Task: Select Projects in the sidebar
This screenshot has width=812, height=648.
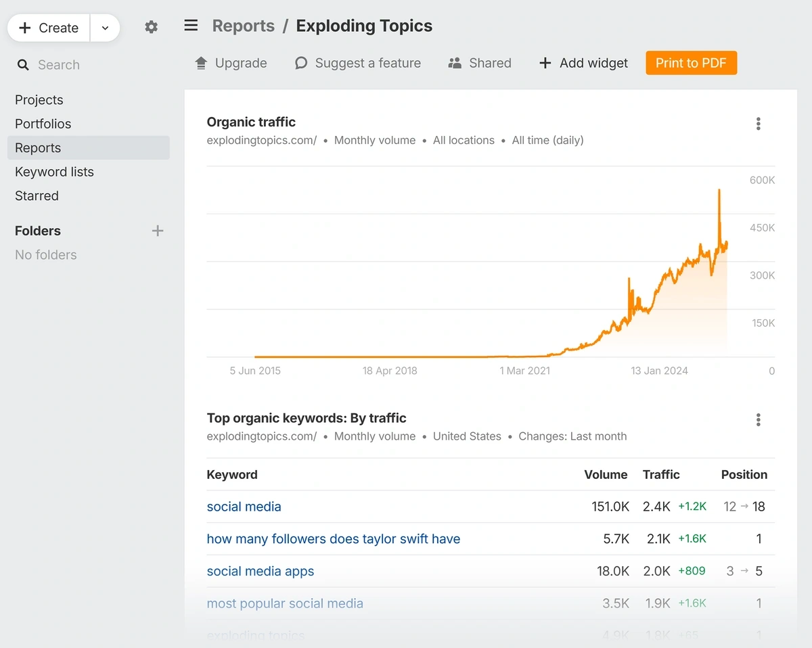Action: [x=39, y=99]
